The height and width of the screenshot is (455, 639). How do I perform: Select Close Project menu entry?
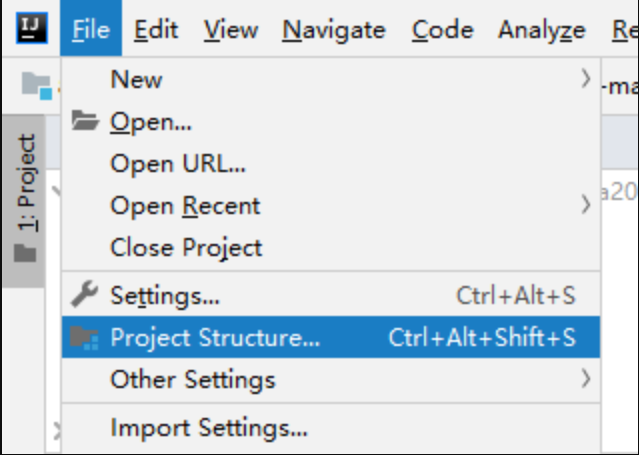(x=186, y=247)
